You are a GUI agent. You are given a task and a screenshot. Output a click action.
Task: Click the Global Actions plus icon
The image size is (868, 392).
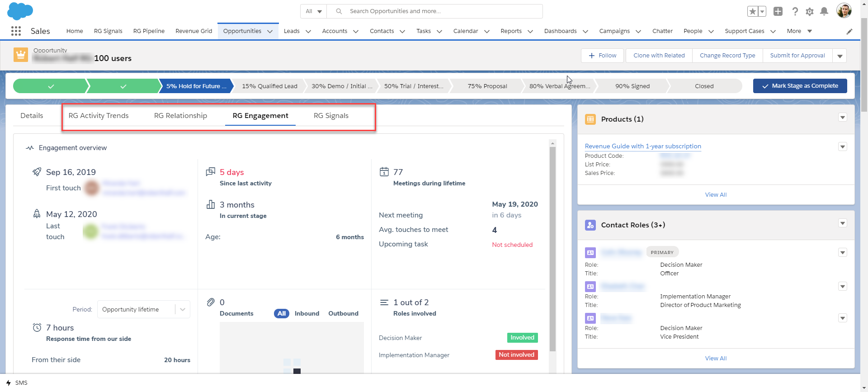click(778, 11)
